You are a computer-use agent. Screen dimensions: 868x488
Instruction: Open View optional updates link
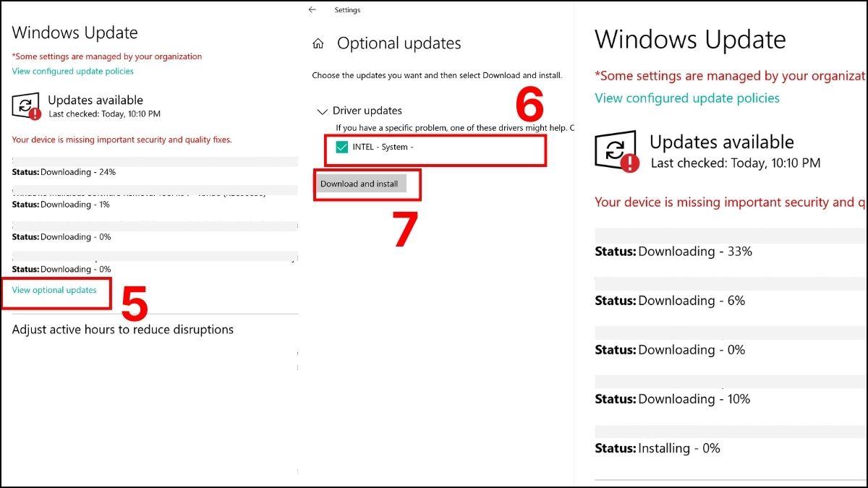tap(54, 290)
